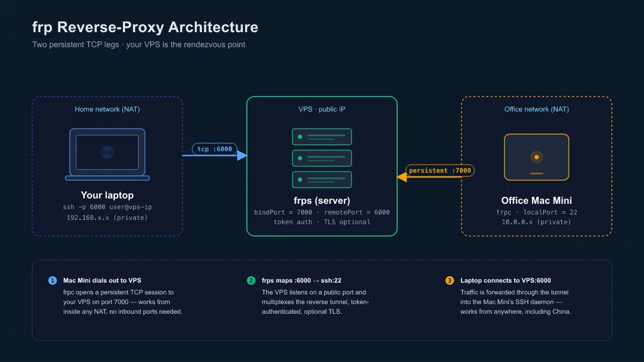Click the "Office network (NAT)" label
Viewport: 644px width, 362px height.
537,109
